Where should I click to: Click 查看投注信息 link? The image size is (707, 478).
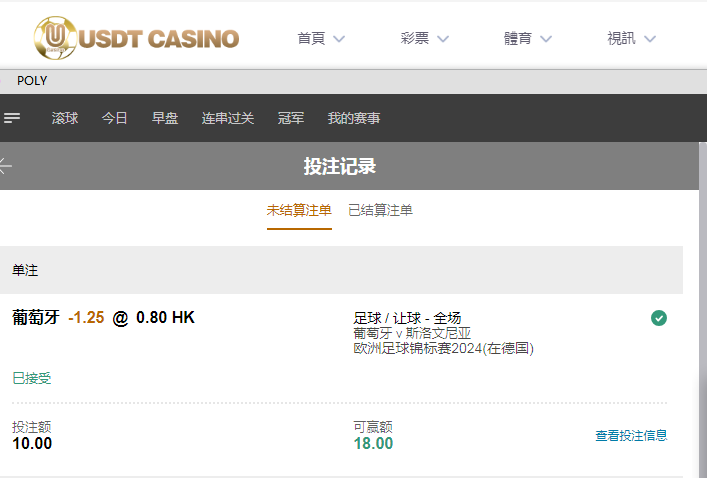point(631,436)
